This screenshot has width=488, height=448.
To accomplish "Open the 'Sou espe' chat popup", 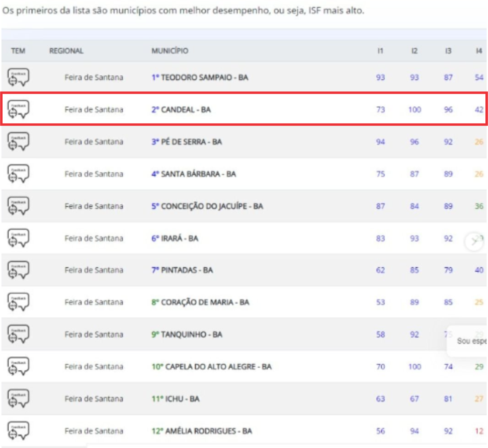I will pos(470,341).
